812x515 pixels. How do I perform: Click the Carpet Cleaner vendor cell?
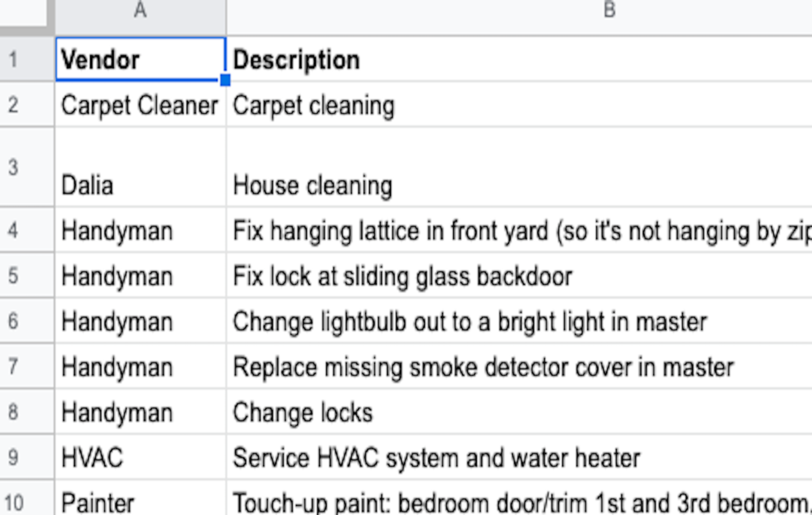point(140,104)
